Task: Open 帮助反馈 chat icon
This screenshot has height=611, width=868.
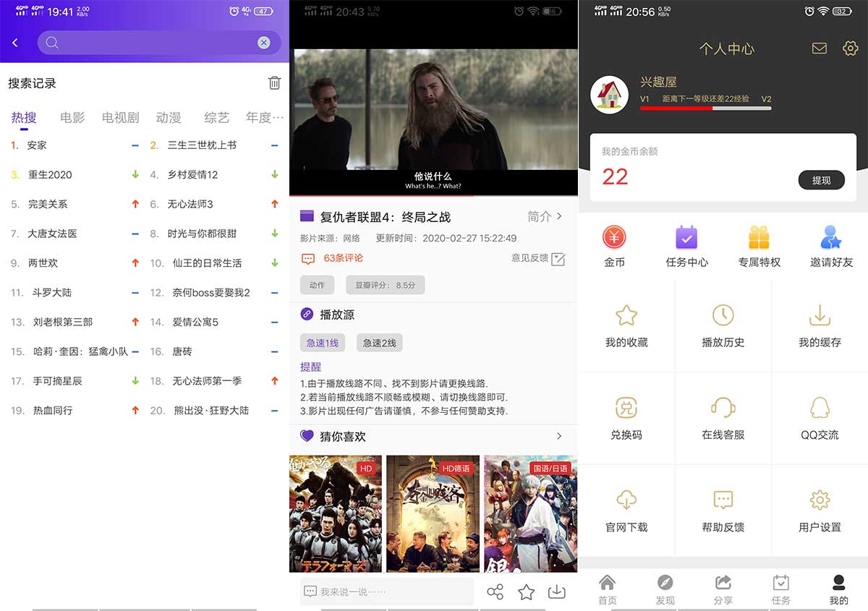Action: pos(723,500)
